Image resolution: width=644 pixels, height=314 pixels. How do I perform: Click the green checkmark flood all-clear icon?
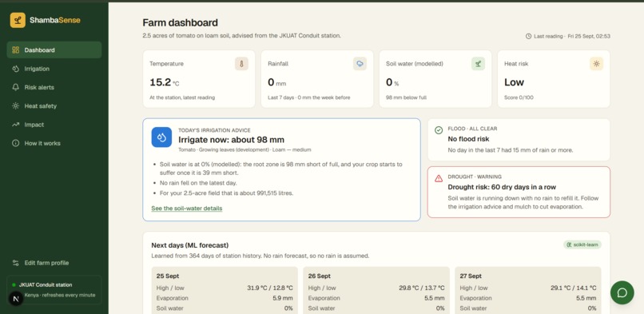pos(439,130)
